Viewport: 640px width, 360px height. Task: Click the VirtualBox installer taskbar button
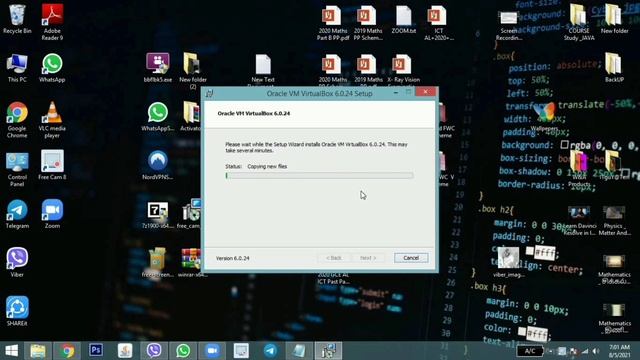coord(328,351)
